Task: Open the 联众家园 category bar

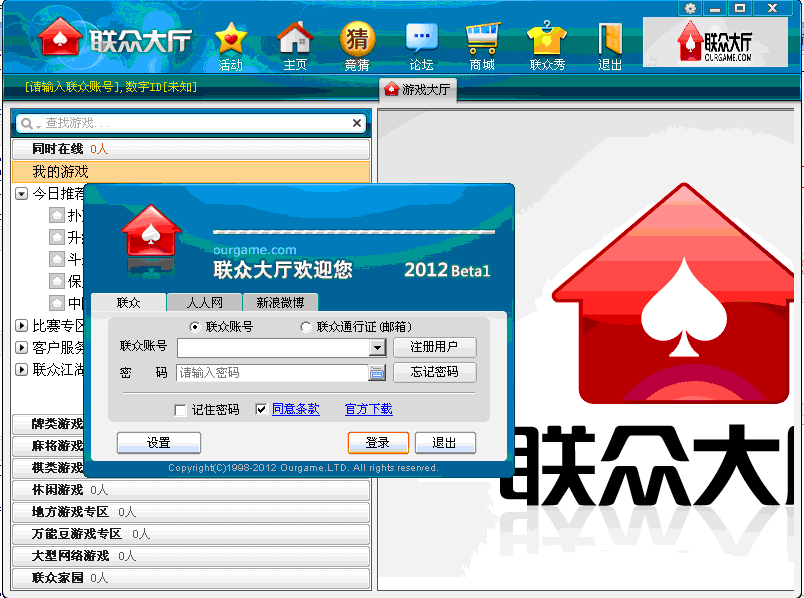Action: (191, 579)
